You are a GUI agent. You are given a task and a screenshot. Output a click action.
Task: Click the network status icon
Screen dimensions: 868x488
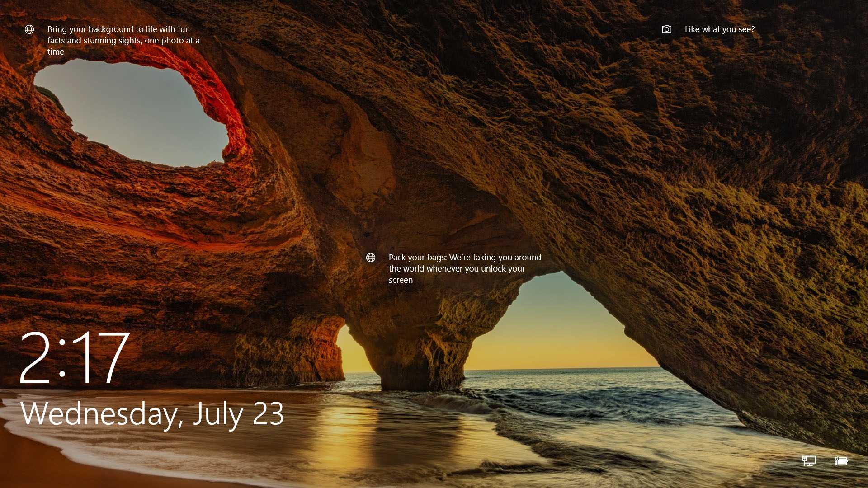tap(809, 461)
